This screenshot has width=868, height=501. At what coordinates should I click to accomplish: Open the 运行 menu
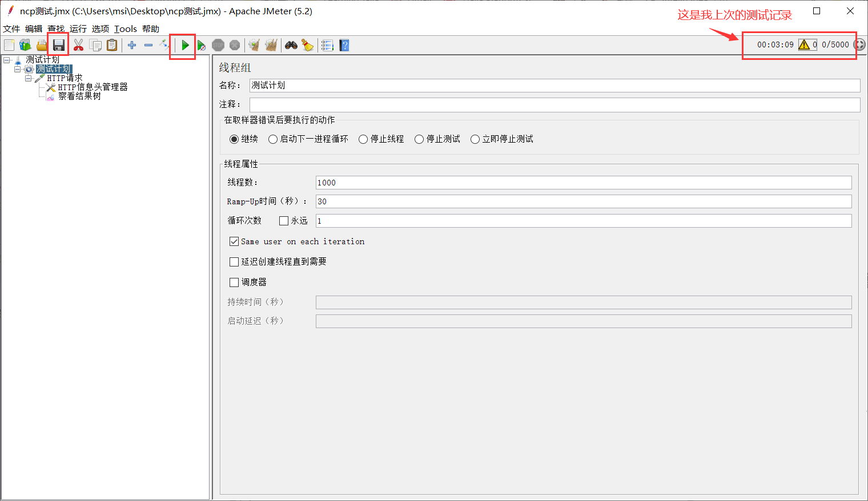coord(78,29)
